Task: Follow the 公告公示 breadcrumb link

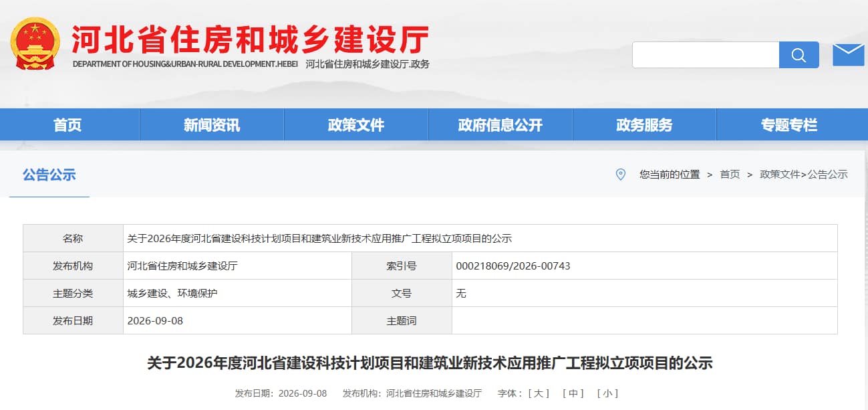Action: (x=828, y=175)
